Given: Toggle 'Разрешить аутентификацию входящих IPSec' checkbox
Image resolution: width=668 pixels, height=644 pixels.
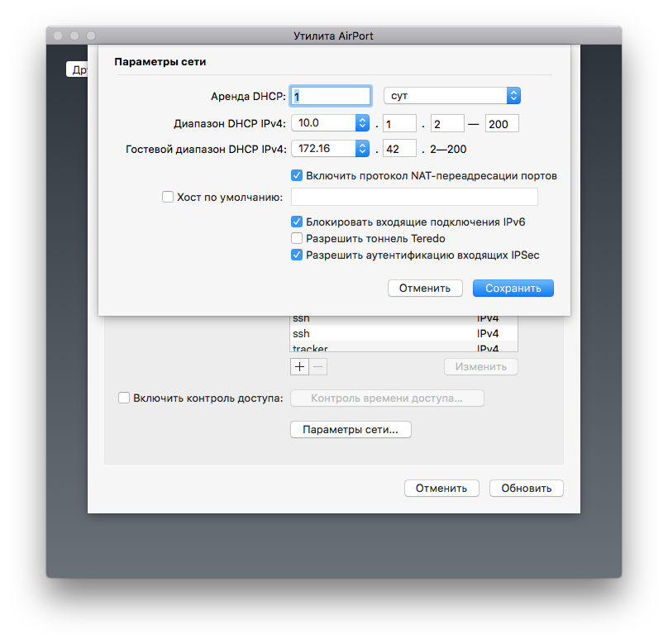Looking at the screenshot, I should pos(297,255).
